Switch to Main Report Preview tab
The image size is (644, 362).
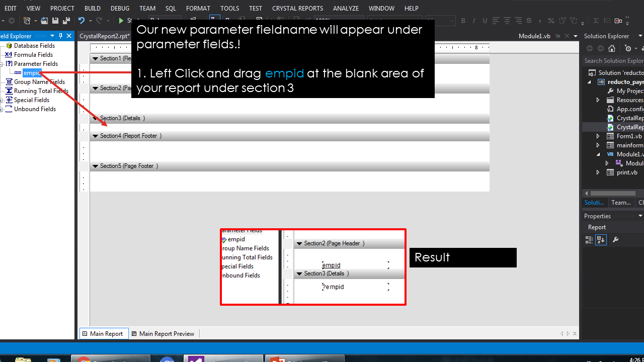pos(166,333)
